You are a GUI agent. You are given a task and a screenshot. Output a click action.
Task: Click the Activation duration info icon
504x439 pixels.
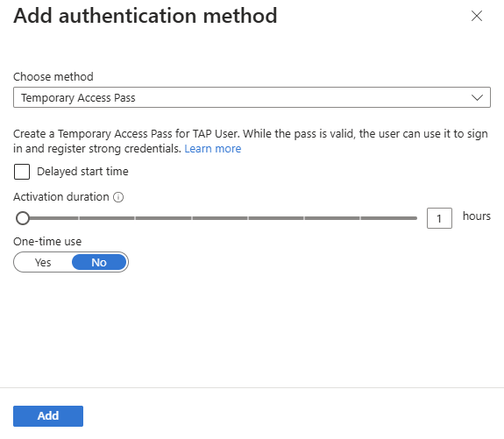coord(118,197)
